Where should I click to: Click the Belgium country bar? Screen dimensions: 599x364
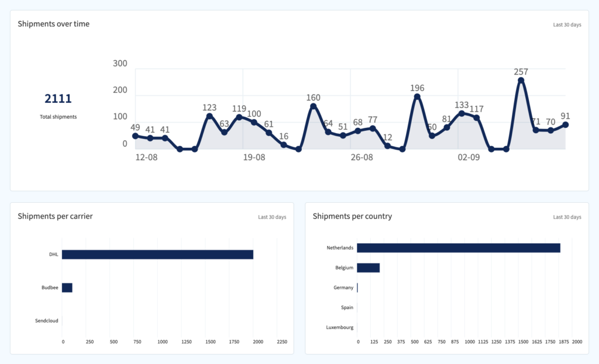(x=368, y=268)
